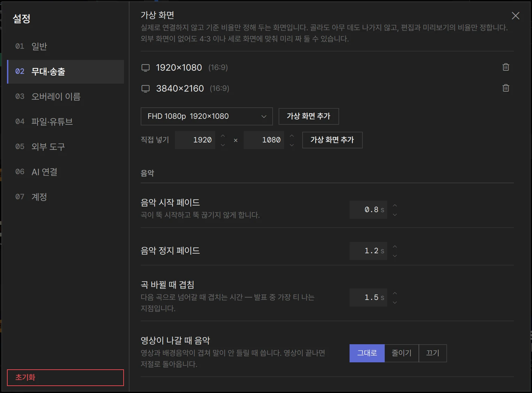Open the FHD 1080p resolution dropdown
The height and width of the screenshot is (393, 532).
coord(207,116)
